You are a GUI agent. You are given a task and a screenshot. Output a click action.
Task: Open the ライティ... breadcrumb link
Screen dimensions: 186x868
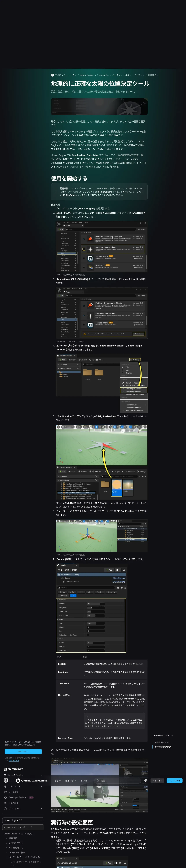(x=139, y=75)
